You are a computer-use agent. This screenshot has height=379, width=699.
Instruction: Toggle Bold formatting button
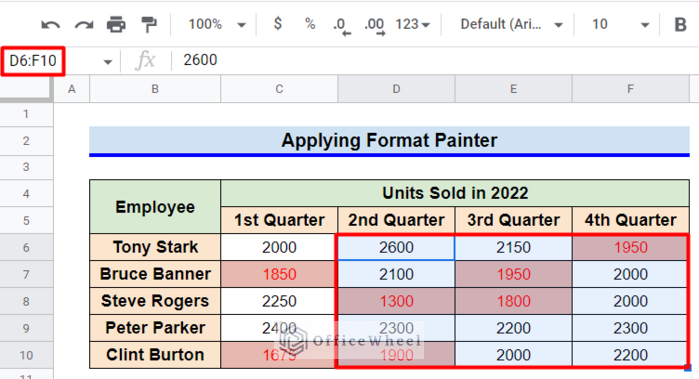point(680,25)
